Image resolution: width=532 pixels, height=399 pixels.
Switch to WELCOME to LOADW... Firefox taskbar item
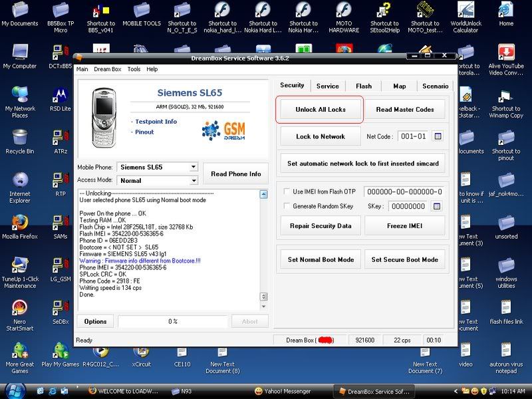pyautogui.click(x=123, y=391)
